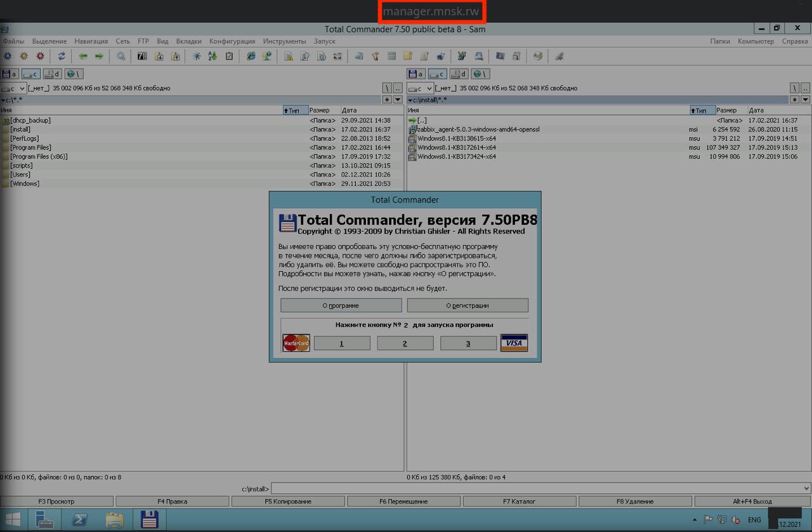This screenshot has height=532, width=812.
Task: Click the blue gear icon in toolbar
Action: [x=8, y=56]
